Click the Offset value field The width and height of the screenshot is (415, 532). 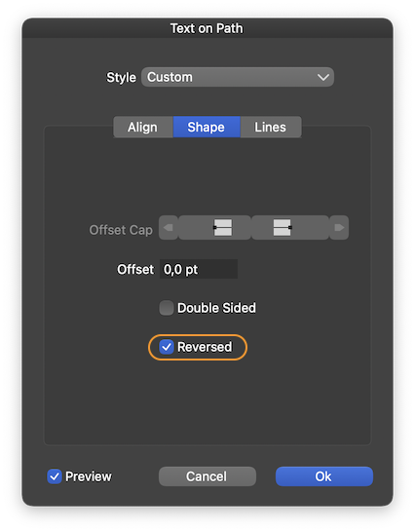[199, 269]
